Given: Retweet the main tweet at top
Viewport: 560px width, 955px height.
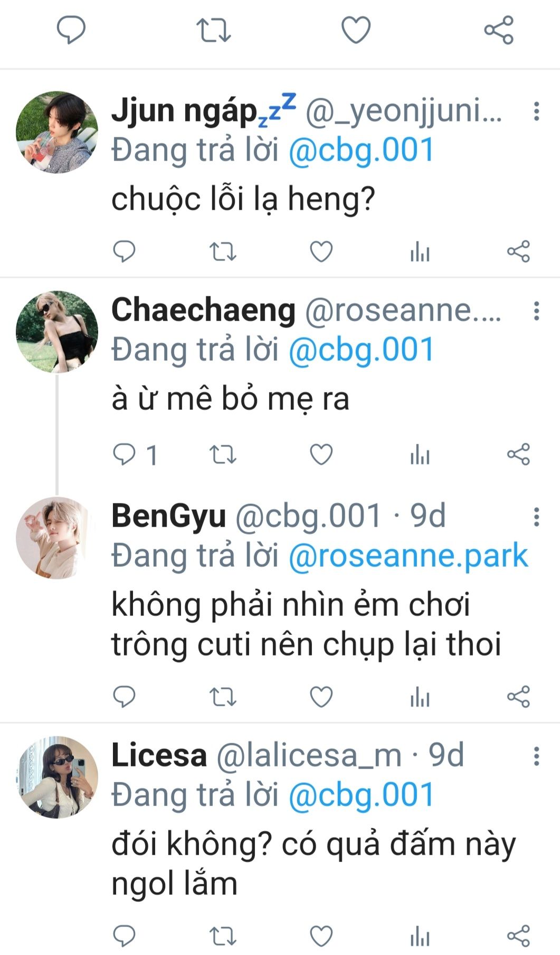Looking at the screenshot, I should [213, 30].
